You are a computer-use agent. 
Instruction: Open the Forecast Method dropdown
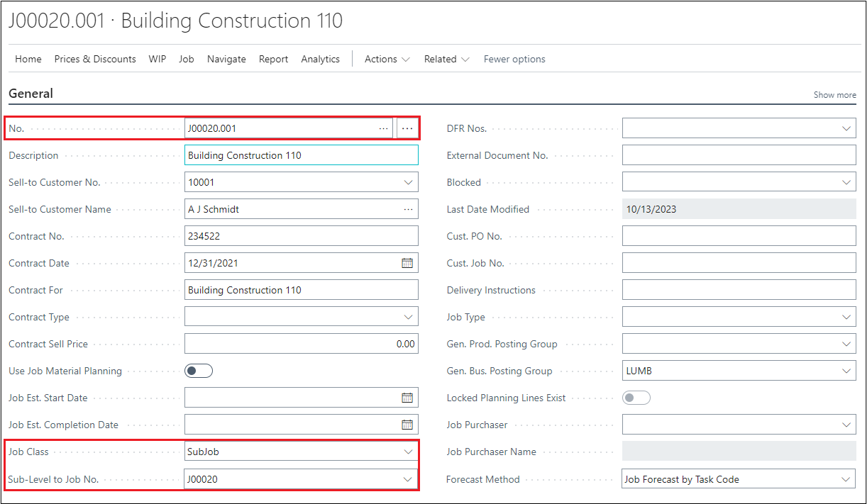tap(846, 479)
